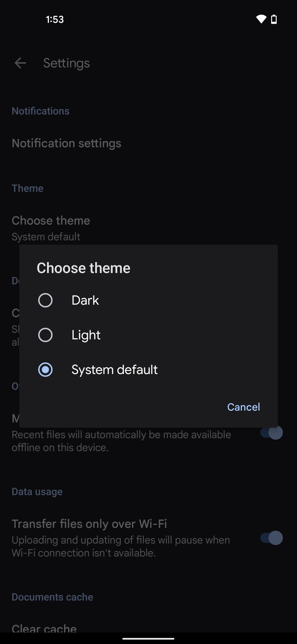The width and height of the screenshot is (297, 644).
Task: Select the Dark theme radio button
Action: pos(45,300)
